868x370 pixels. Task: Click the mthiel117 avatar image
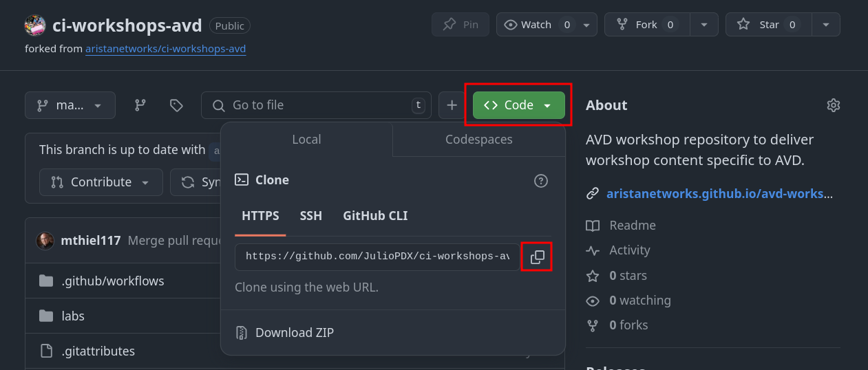pyautogui.click(x=45, y=241)
